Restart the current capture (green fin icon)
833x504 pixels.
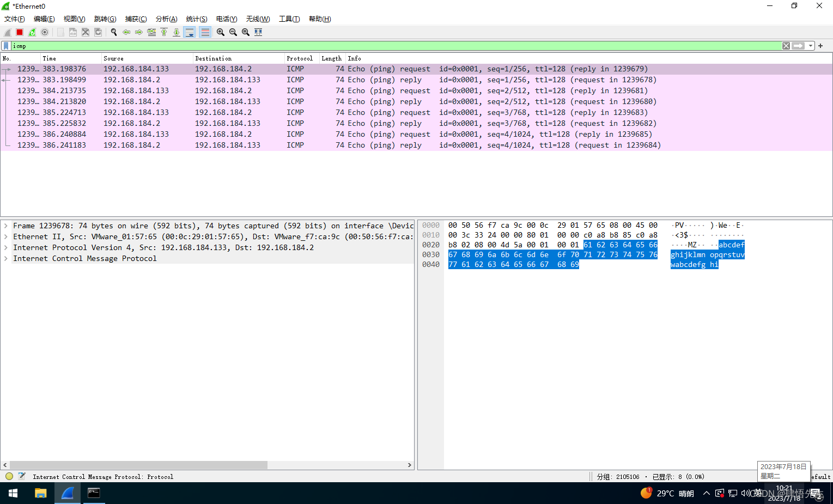click(32, 32)
